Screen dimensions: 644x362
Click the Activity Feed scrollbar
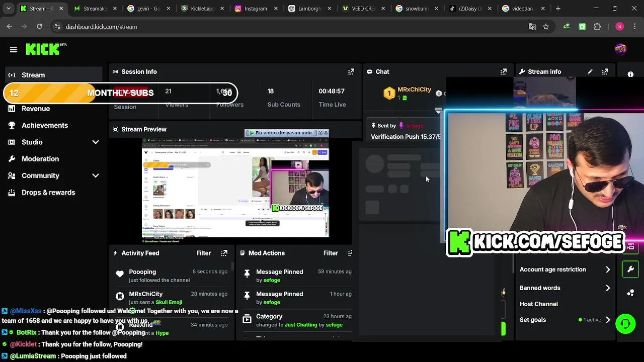(232, 266)
